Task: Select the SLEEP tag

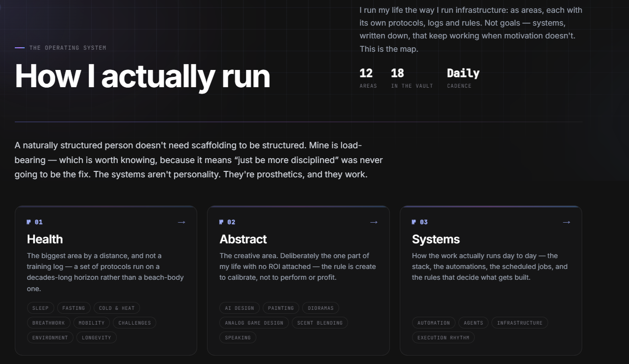Action: 40,308
